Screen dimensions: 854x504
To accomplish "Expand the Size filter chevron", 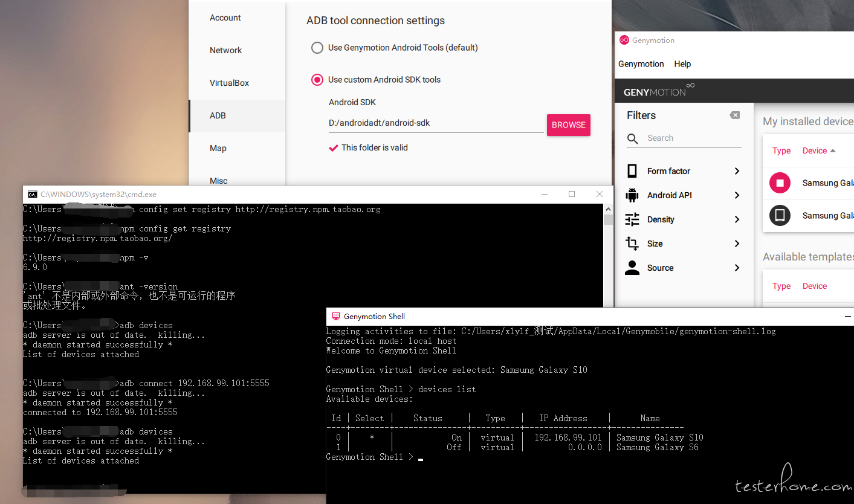I will (x=737, y=244).
